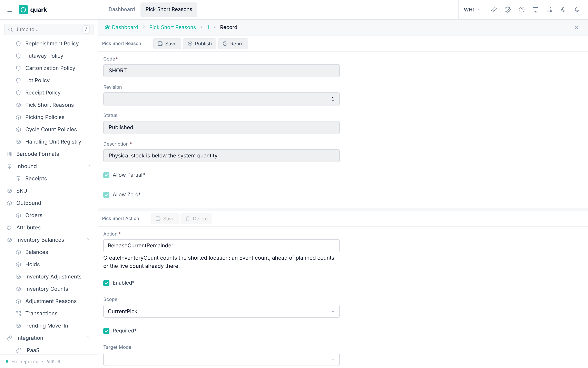This screenshot has width=588, height=368.
Task: Collapse the Inventory Balances section
Action: pyautogui.click(x=88, y=239)
